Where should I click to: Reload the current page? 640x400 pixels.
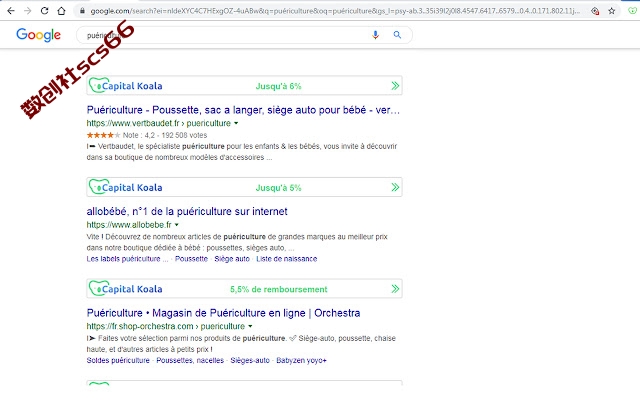coord(44,11)
